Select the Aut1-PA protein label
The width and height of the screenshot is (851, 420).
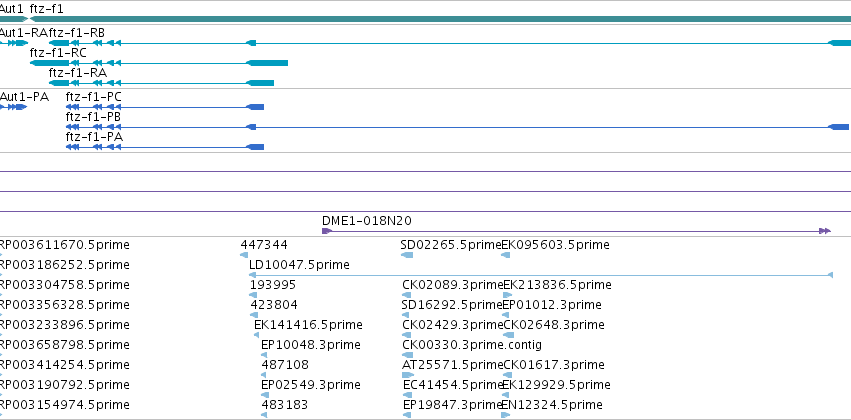[x=24, y=97]
